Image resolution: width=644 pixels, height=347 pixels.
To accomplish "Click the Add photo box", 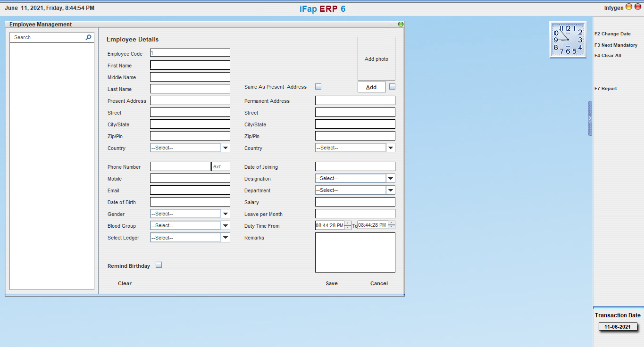I will [376, 59].
